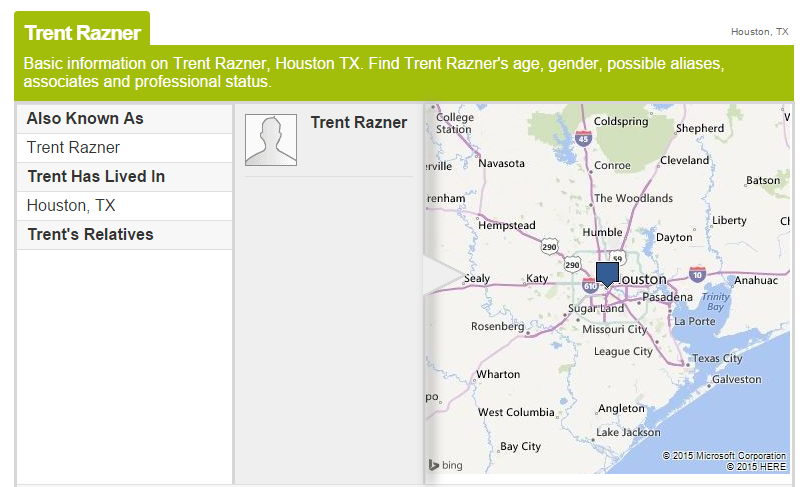808x487 pixels.
Task: Open the Trent Razner alias entry
Action: coord(73,148)
